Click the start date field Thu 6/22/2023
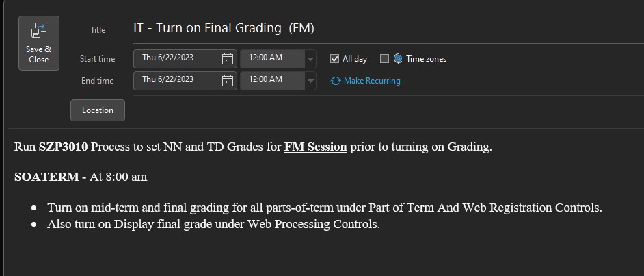Screen dimensions: 644x276 coord(176,58)
